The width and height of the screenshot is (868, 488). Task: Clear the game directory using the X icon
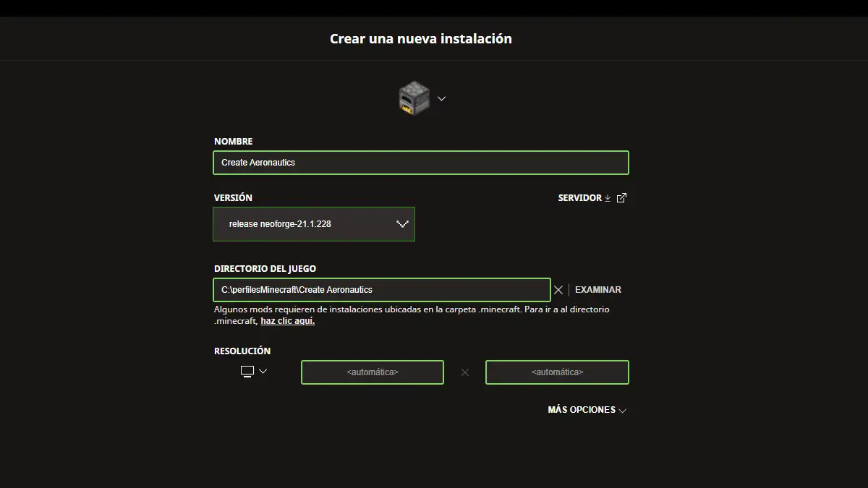558,289
